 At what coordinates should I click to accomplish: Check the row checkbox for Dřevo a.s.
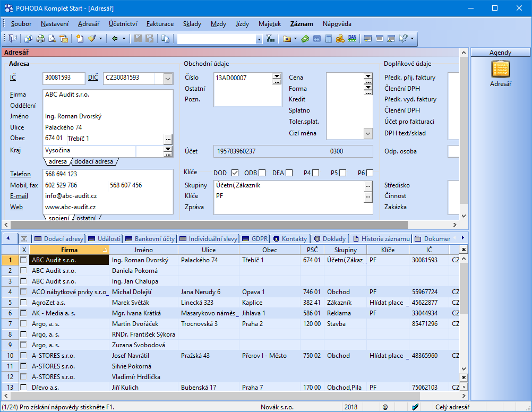pos(23,387)
